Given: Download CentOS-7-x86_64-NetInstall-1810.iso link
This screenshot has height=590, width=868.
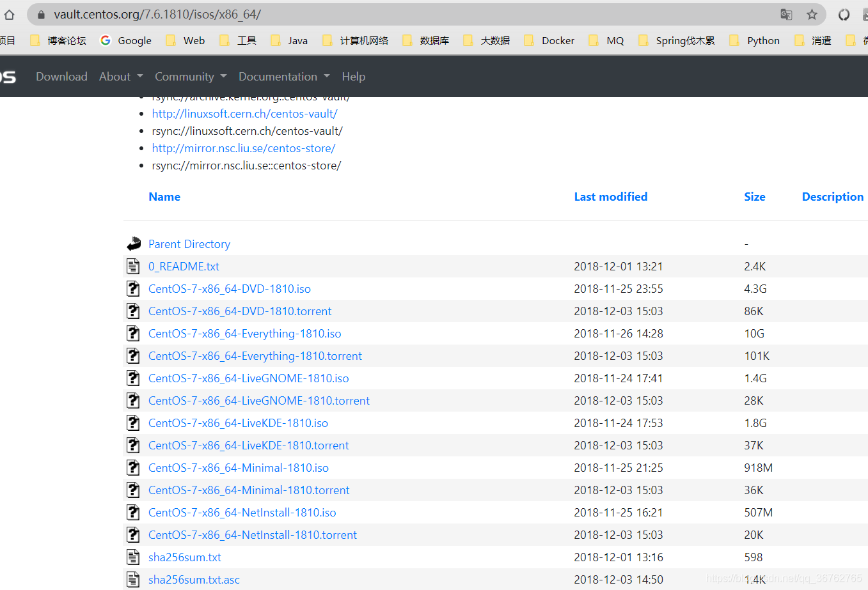Looking at the screenshot, I should 242,512.
